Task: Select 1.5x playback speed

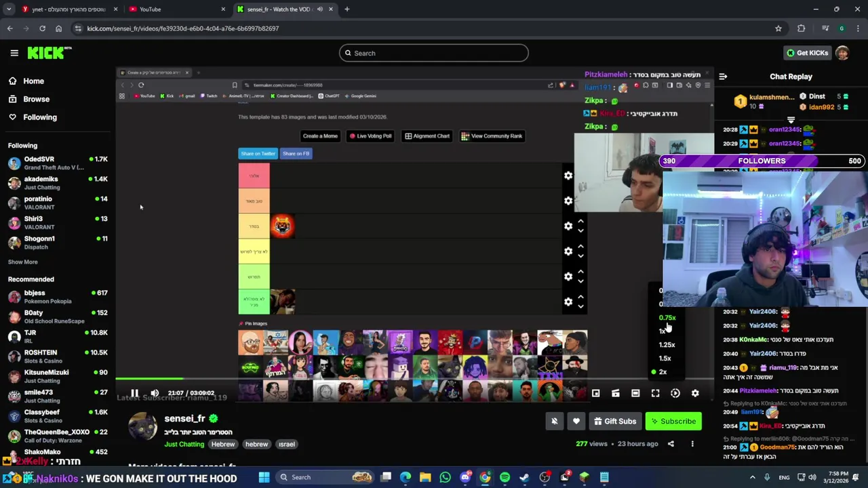Action: [665, 358]
